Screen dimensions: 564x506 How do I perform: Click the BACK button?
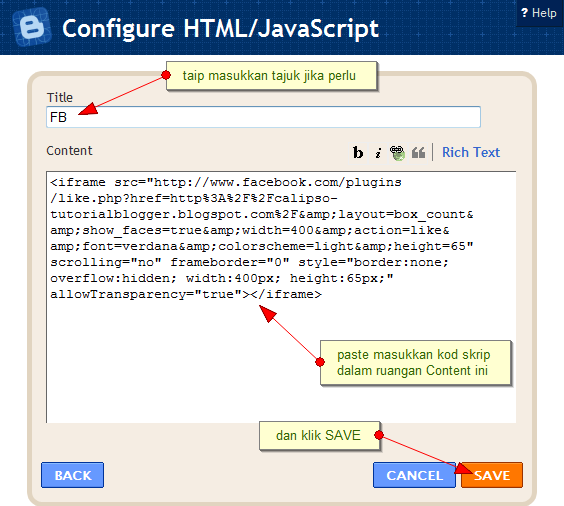(x=73, y=475)
